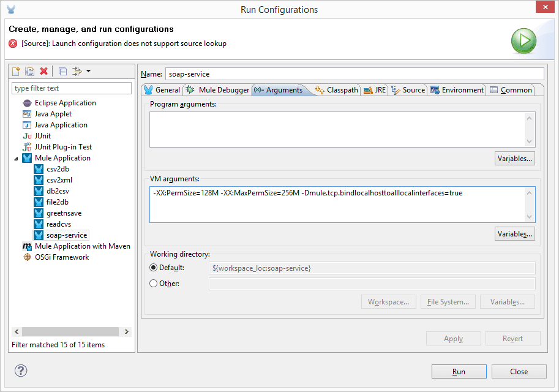The width and height of the screenshot is (559, 392).
Task: Click inside the VM arguments text area
Action: tap(337, 205)
